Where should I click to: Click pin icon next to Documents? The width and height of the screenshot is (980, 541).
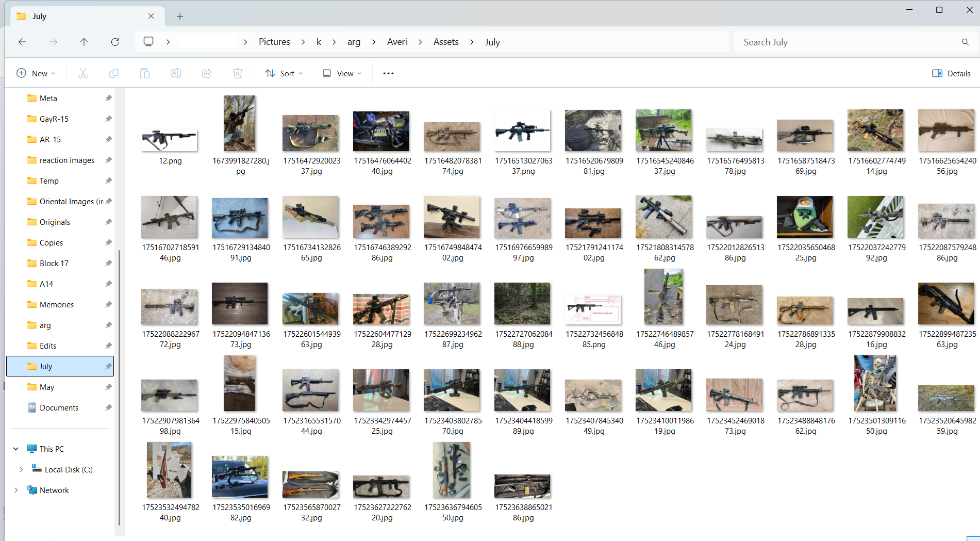pos(108,407)
